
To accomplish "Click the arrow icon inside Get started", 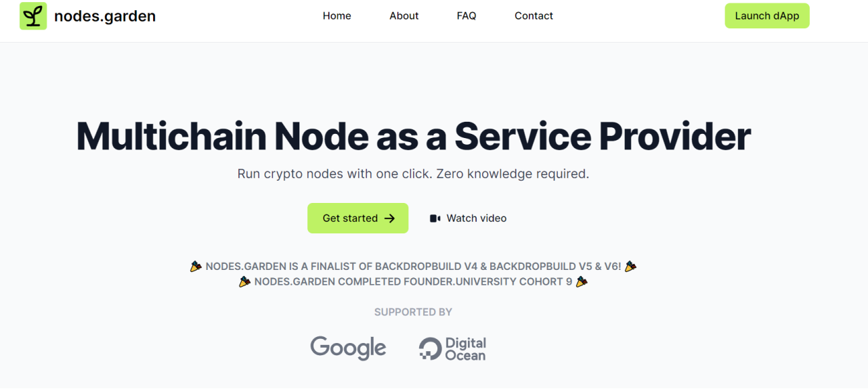I will pyautogui.click(x=389, y=219).
